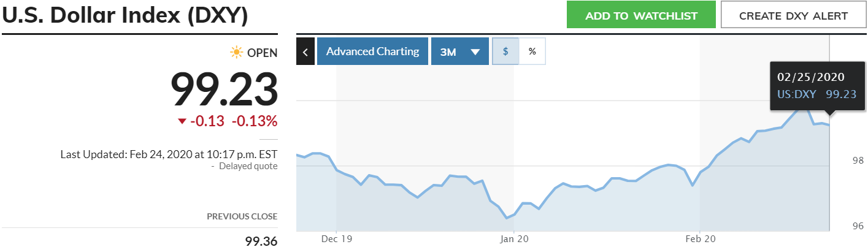
Task: Switch chart to dollar price view
Action: (x=505, y=51)
